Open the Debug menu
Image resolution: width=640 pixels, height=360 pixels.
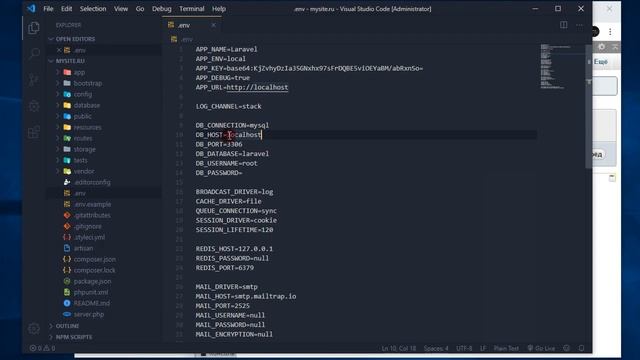coord(162,9)
